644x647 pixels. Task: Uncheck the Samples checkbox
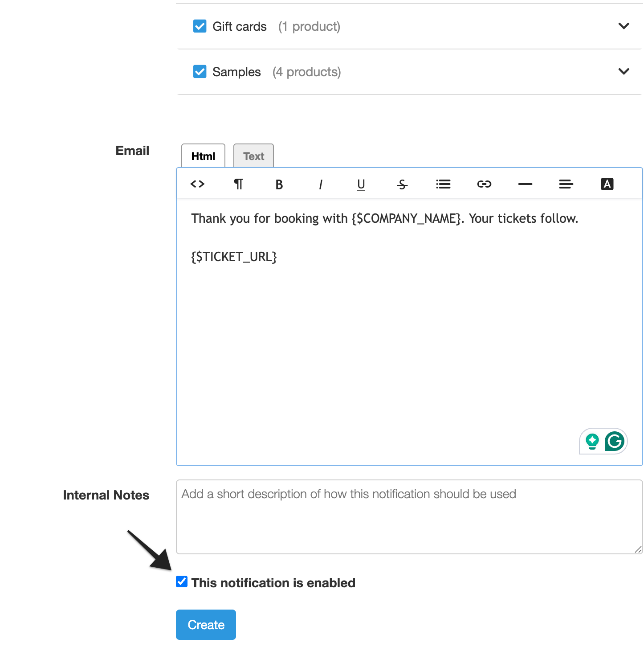[200, 72]
